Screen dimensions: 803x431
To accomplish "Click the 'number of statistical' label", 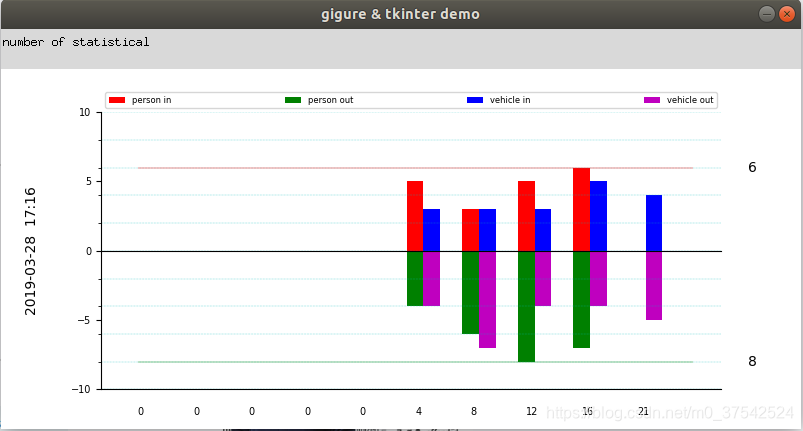I will coord(76,42).
